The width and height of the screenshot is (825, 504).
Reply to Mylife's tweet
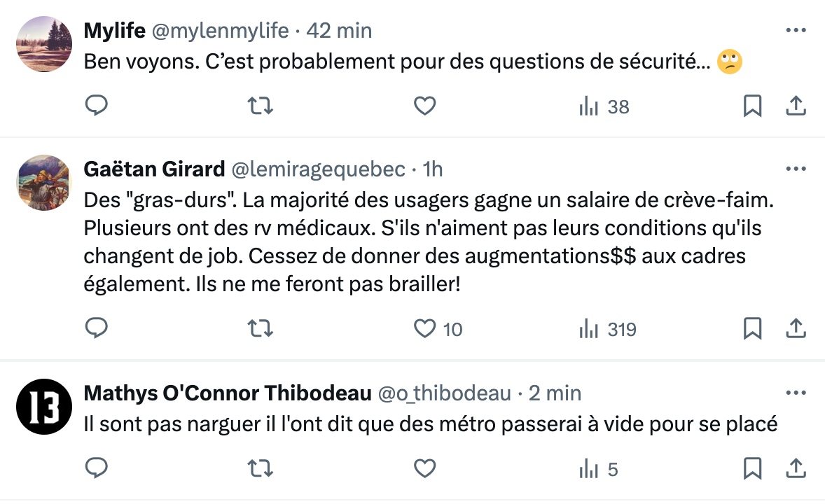[95, 106]
